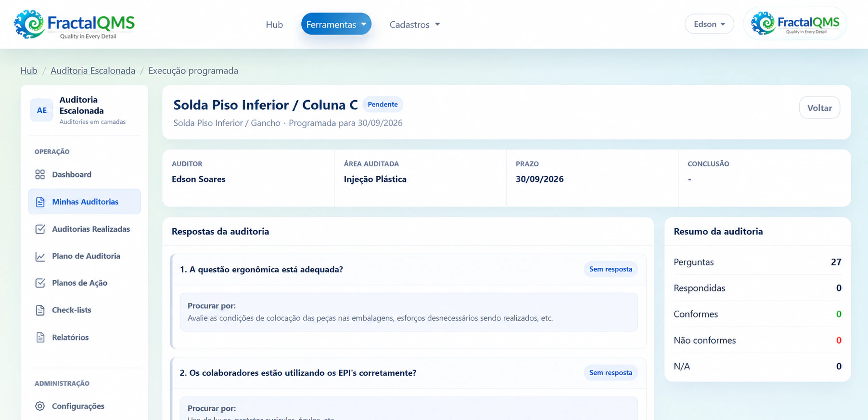Click the auditor name Edson Soares
Screen dimensions: 868x420
click(x=199, y=179)
